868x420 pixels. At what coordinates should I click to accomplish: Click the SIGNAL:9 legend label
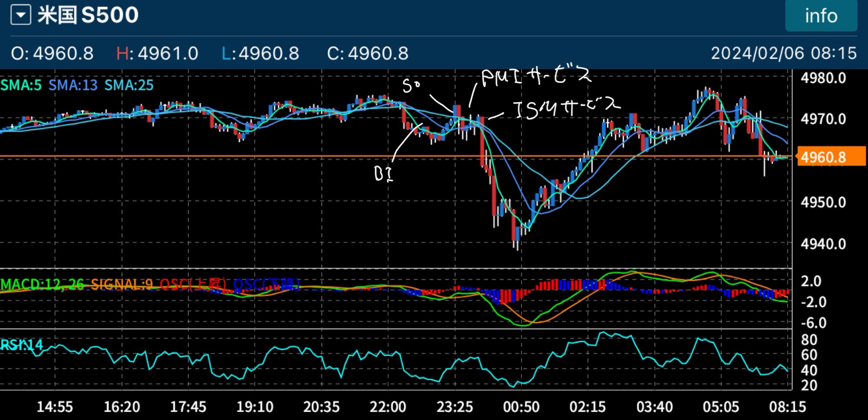pyautogui.click(x=122, y=284)
